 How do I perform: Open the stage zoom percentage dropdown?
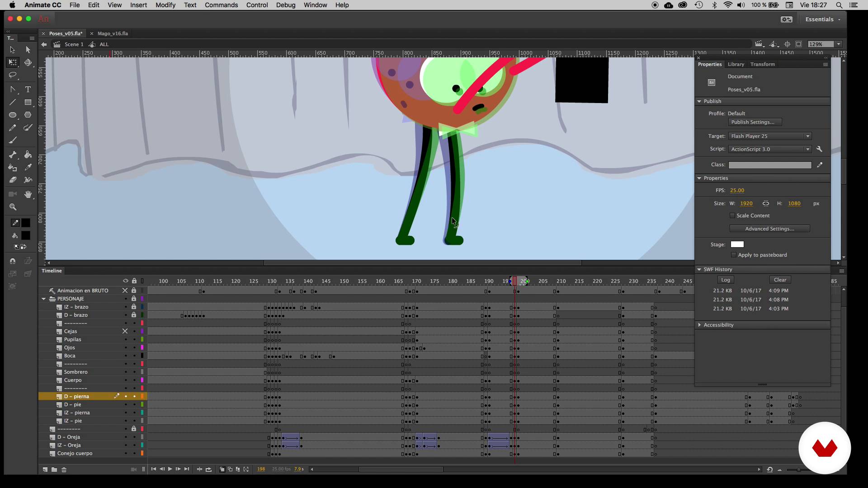click(x=839, y=44)
